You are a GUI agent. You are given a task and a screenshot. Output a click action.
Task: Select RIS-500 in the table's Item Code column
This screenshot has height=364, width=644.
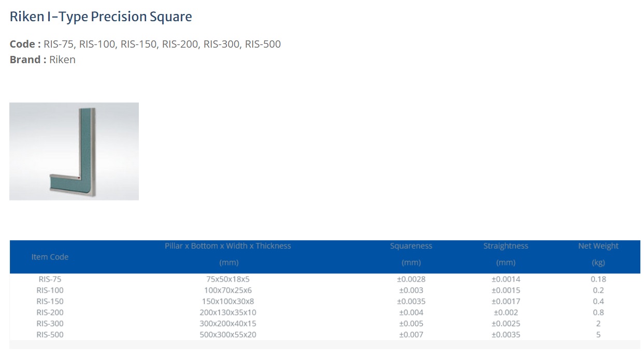pyautogui.click(x=50, y=334)
